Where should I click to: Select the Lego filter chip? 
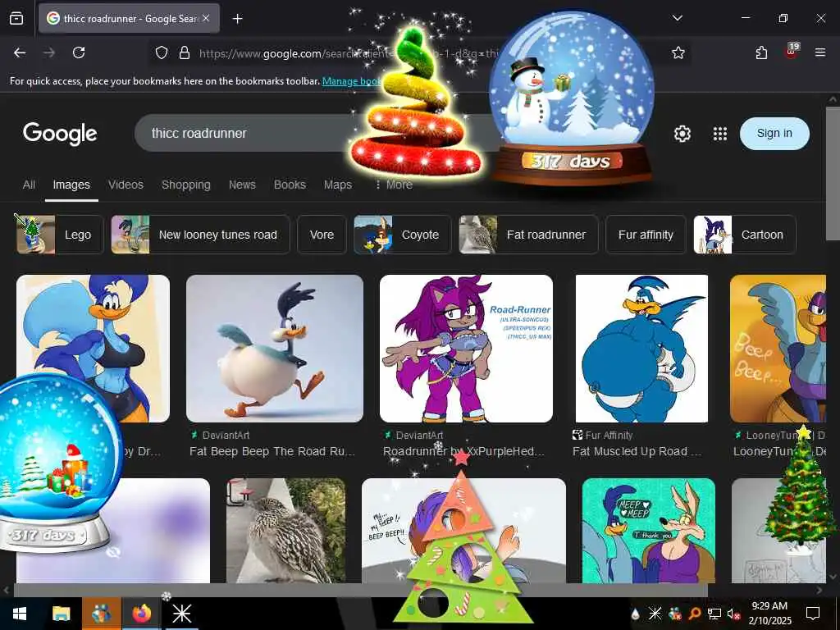tap(59, 235)
